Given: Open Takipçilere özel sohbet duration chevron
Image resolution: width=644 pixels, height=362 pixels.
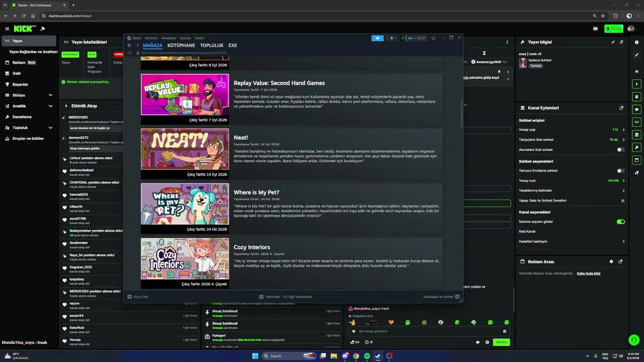Looking at the screenshot, I should click(x=623, y=140).
